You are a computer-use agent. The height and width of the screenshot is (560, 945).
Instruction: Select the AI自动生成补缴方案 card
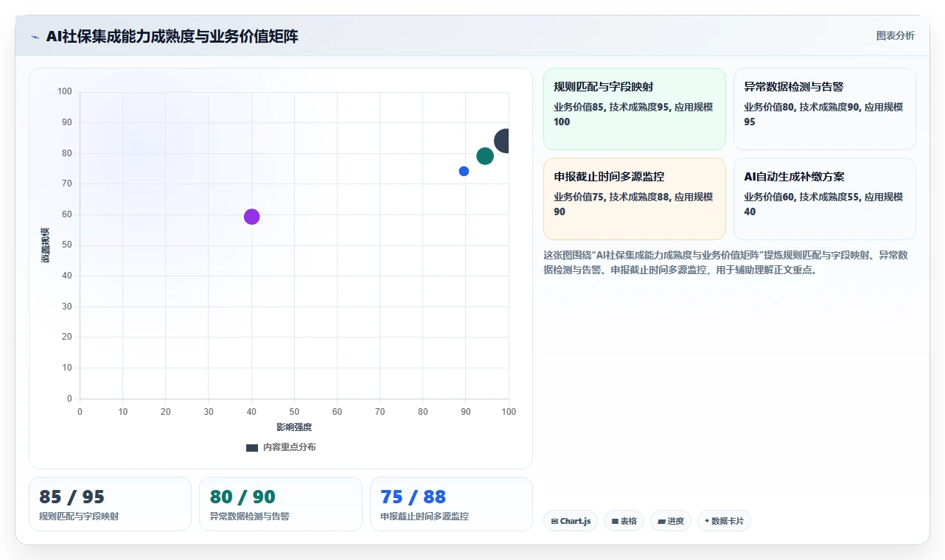[825, 199]
